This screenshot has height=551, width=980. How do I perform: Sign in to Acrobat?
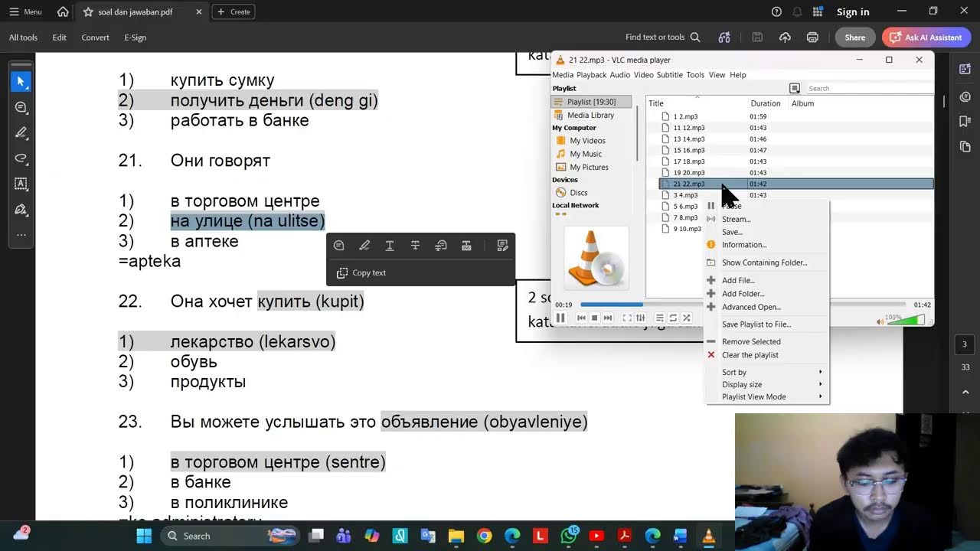pyautogui.click(x=853, y=11)
